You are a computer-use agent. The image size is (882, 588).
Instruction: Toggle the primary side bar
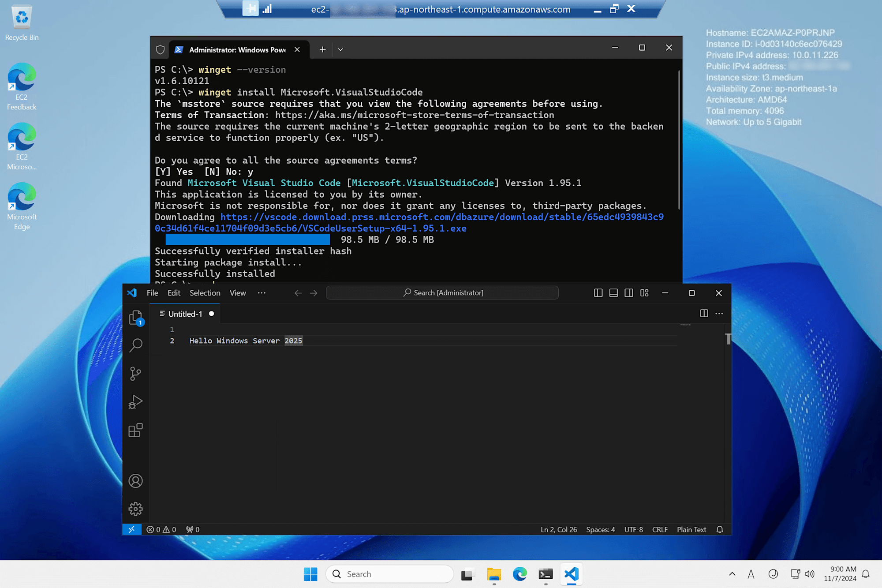(598, 293)
